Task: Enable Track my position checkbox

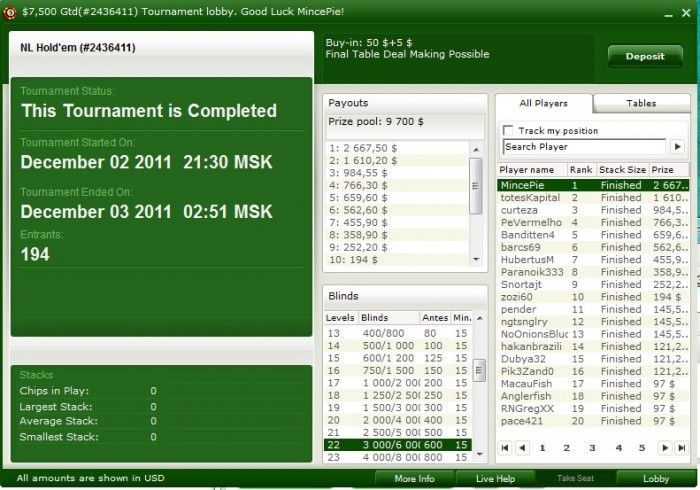Action: coord(508,130)
